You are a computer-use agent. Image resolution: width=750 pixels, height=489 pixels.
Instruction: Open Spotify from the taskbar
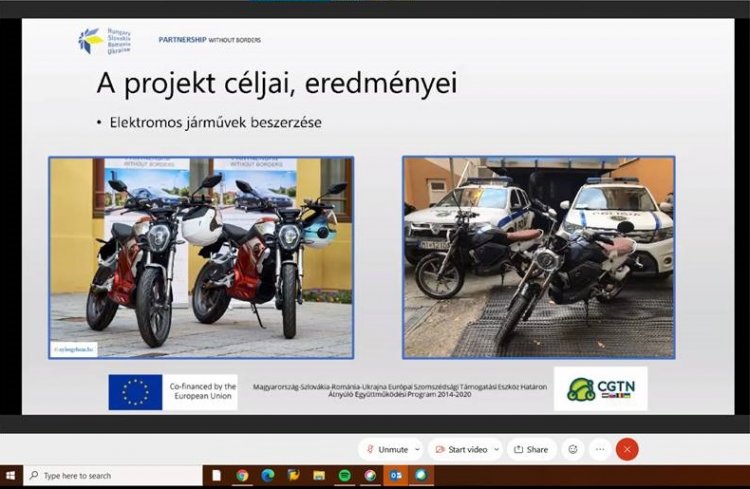click(x=345, y=476)
